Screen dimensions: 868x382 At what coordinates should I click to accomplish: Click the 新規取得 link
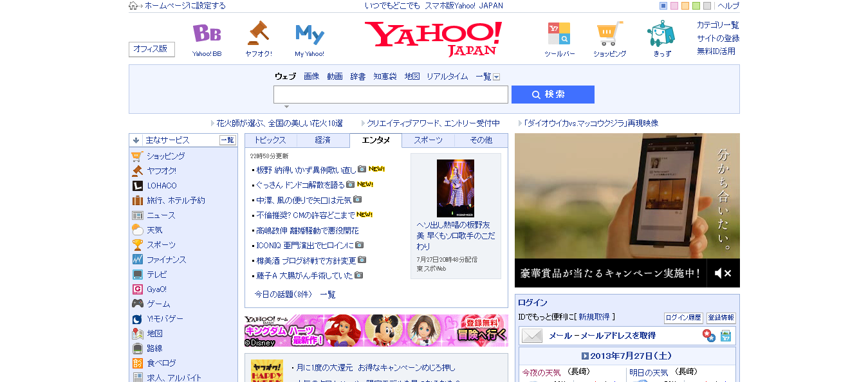click(x=594, y=317)
